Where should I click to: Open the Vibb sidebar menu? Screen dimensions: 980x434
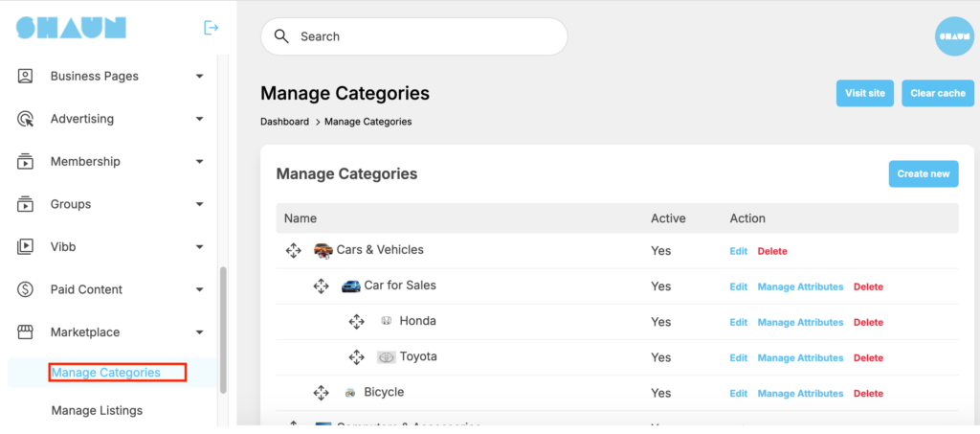coord(63,246)
